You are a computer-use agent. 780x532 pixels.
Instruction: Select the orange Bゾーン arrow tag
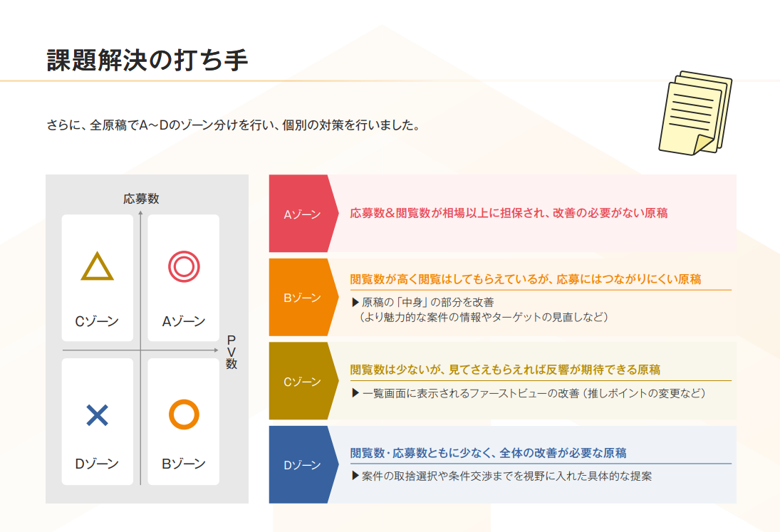tap(301, 298)
